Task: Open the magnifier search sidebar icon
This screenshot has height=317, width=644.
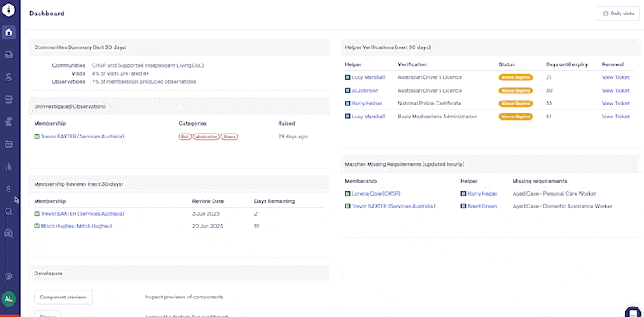Action: click(9, 212)
